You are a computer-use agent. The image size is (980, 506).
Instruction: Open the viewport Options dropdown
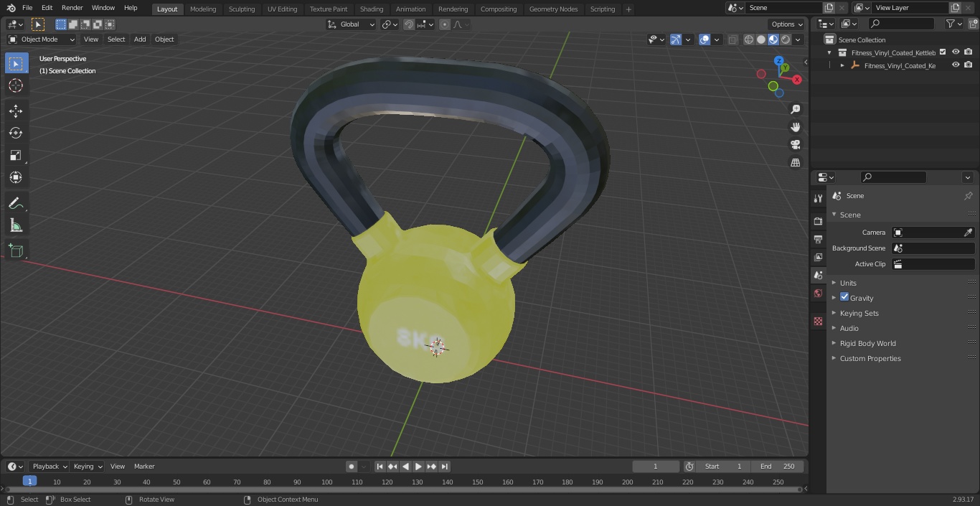point(787,24)
